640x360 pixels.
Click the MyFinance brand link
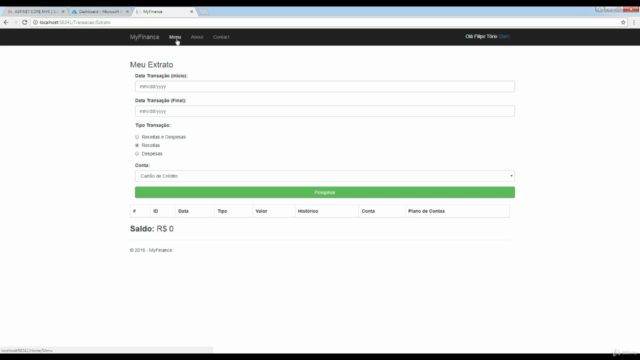pos(144,37)
